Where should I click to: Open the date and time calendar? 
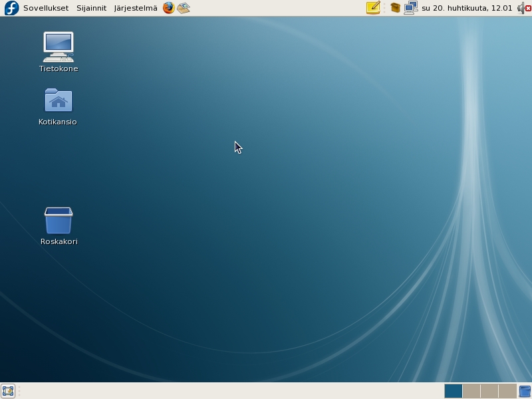(467, 8)
